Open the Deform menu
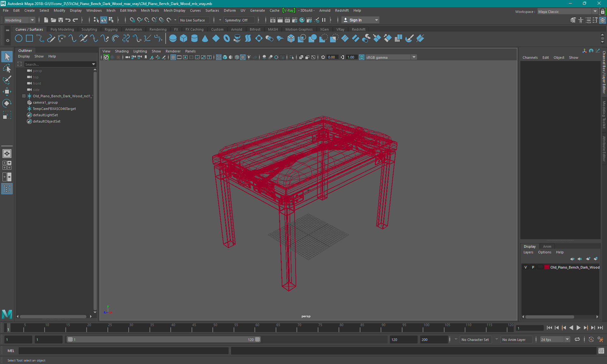607x364 pixels. tap(230, 10)
